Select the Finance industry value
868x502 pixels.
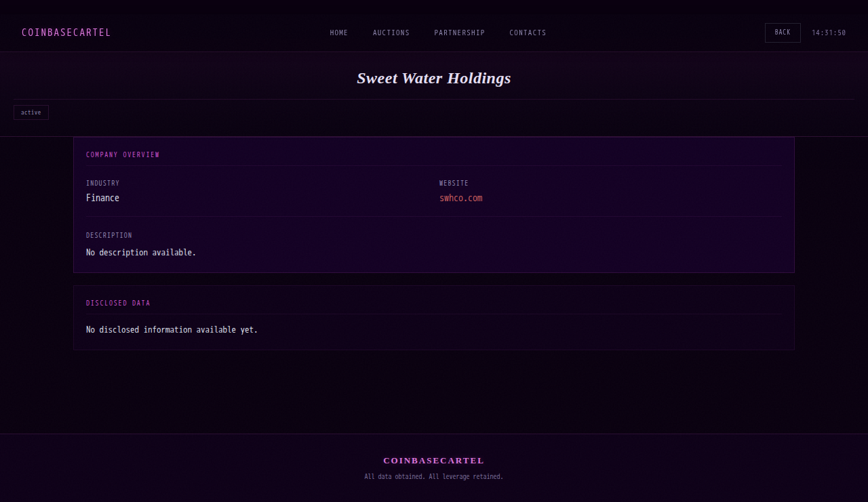(102, 198)
